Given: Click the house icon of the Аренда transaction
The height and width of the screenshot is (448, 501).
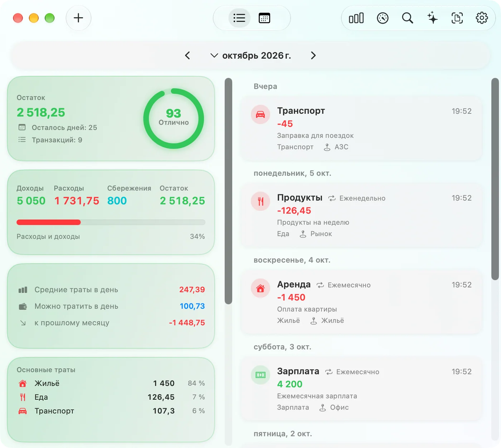Looking at the screenshot, I should (x=261, y=288).
